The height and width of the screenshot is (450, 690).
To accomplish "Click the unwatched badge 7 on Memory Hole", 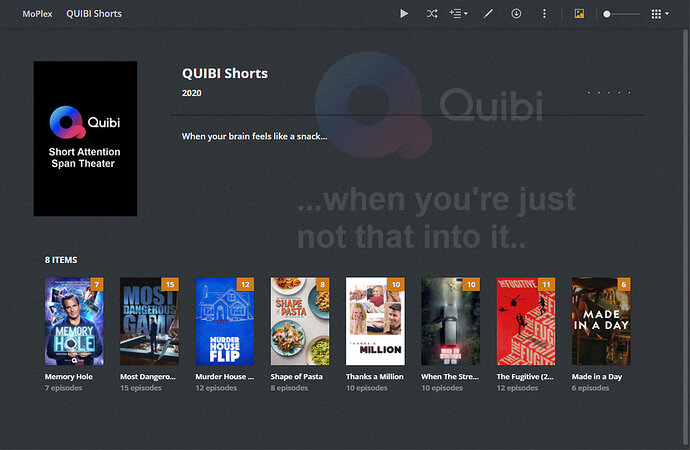I will tap(97, 284).
